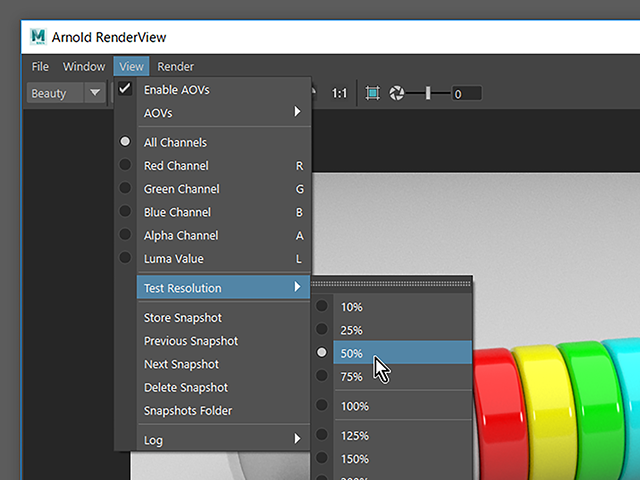Choose Store Snapshot
640x480 pixels.
(224, 318)
